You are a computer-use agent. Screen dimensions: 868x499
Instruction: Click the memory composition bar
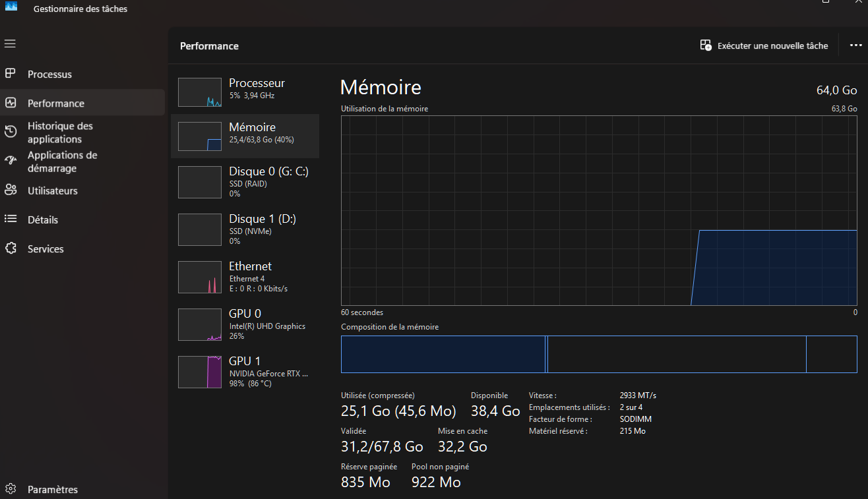(598, 355)
